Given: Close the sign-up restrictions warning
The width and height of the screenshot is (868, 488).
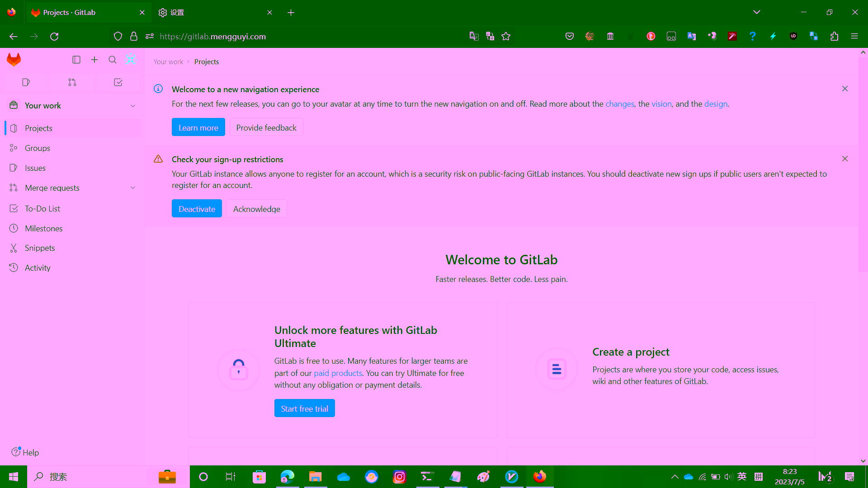Looking at the screenshot, I should [844, 159].
